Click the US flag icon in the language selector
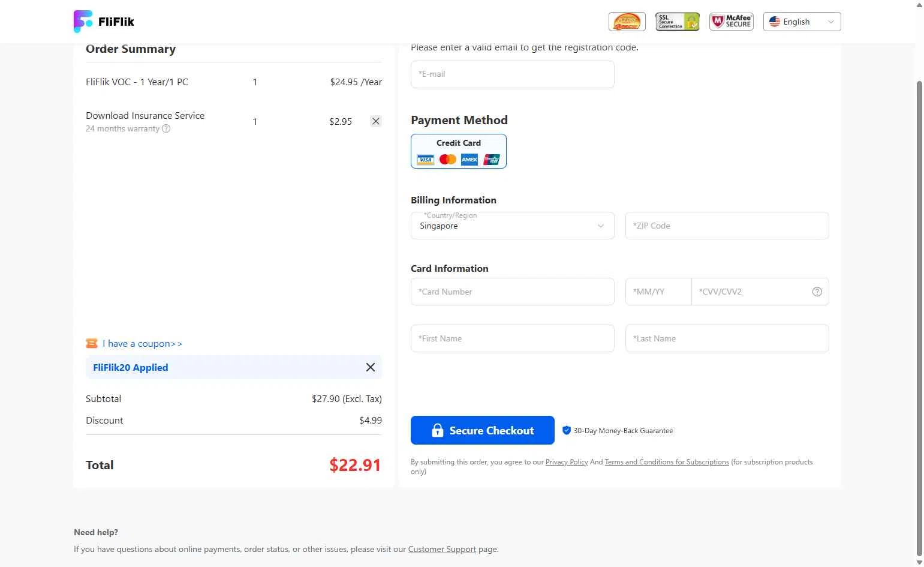The image size is (924, 567). [x=775, y=22]
